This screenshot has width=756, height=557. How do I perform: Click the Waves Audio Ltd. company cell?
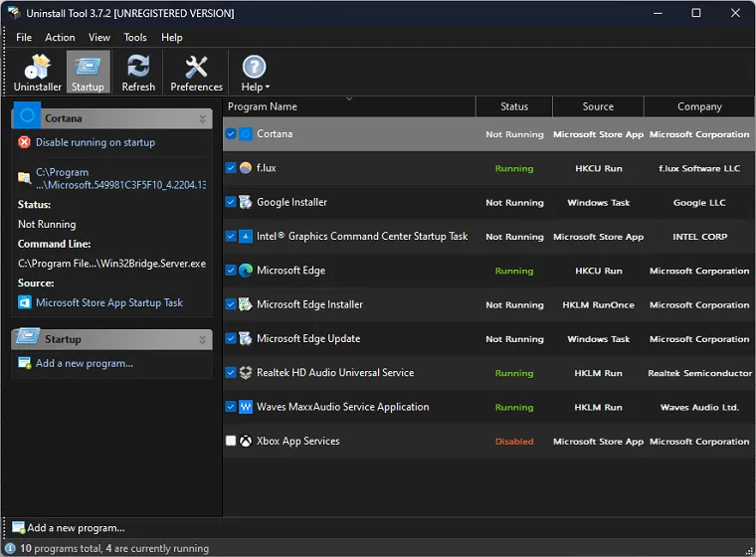pyautogui.click(x=699, y=408)
